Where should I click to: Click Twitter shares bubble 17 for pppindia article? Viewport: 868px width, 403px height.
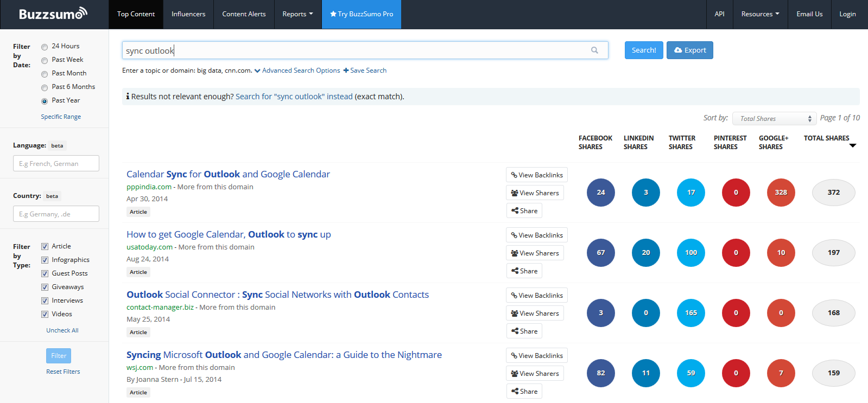tap(691, 193)
